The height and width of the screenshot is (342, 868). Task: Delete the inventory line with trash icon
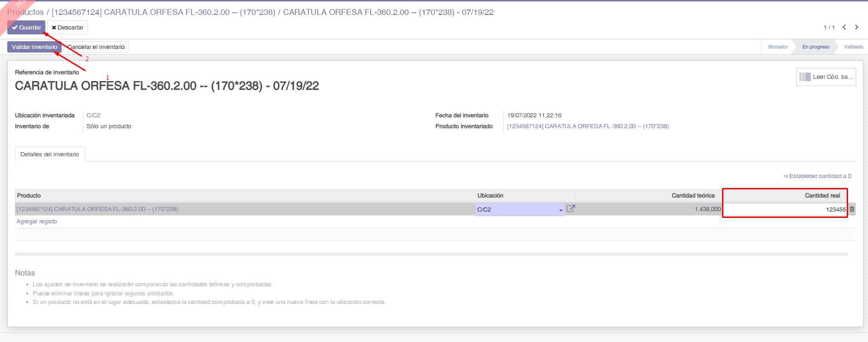point(852,209)
